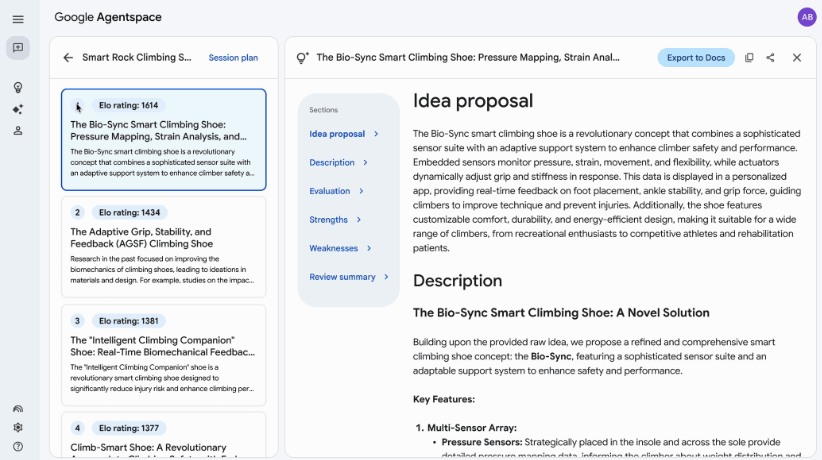The image size is (822, 460).
Task: Jump to the Strengths section
Action: pos(328,220)
